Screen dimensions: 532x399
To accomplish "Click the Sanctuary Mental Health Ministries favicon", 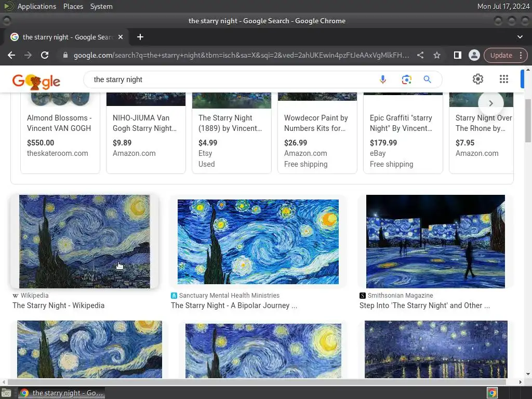I will [174, 296].
